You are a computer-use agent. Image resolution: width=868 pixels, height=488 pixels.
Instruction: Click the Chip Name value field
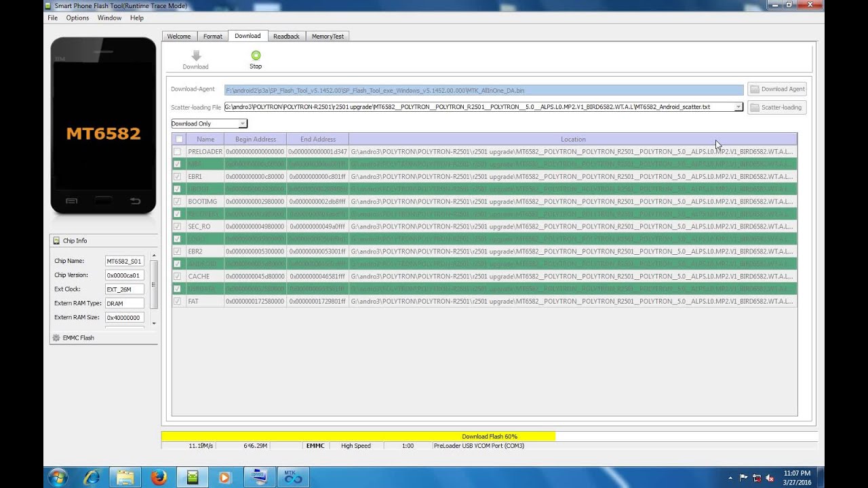124,261
